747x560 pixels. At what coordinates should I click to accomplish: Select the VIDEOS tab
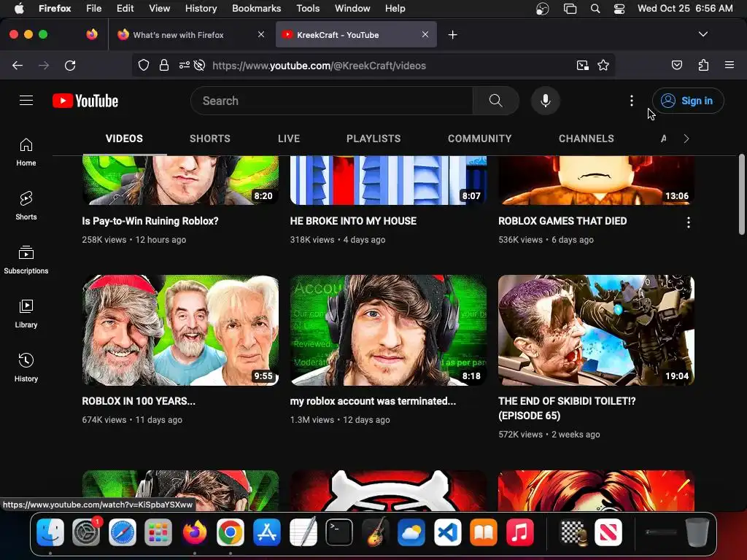pyautogui.click(x=124, y=139)
